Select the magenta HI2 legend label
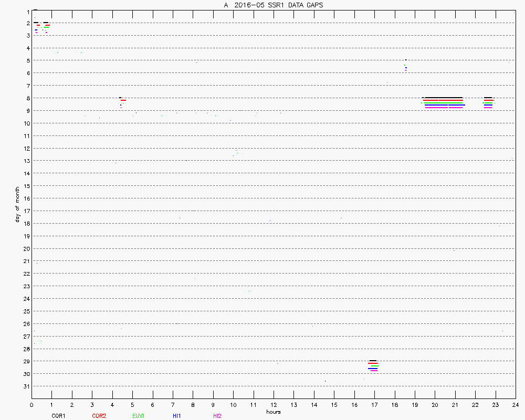Viewport: 525px width, 420px height. click(217, 416)
